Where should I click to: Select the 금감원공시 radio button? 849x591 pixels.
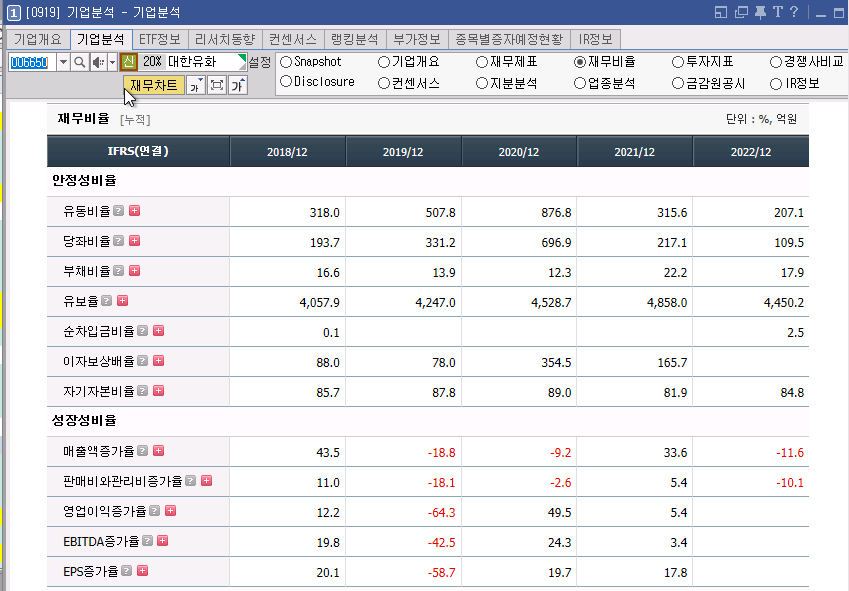point(678,83)
